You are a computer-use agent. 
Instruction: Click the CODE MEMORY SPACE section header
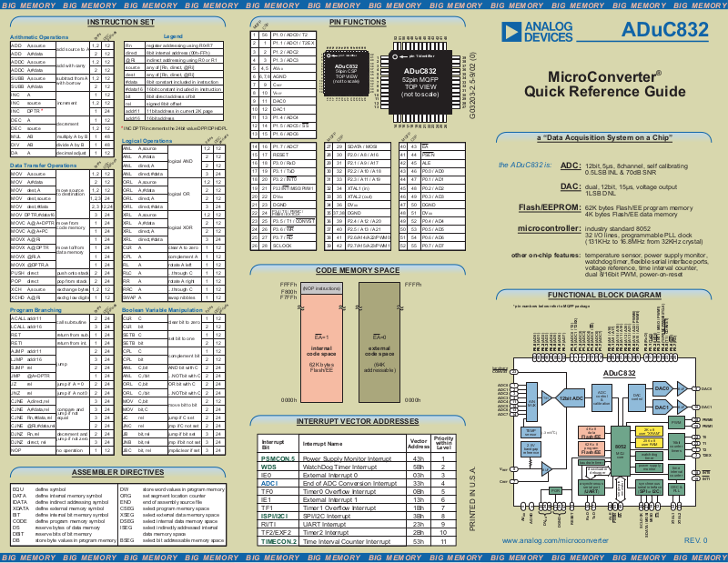(358, 270)
